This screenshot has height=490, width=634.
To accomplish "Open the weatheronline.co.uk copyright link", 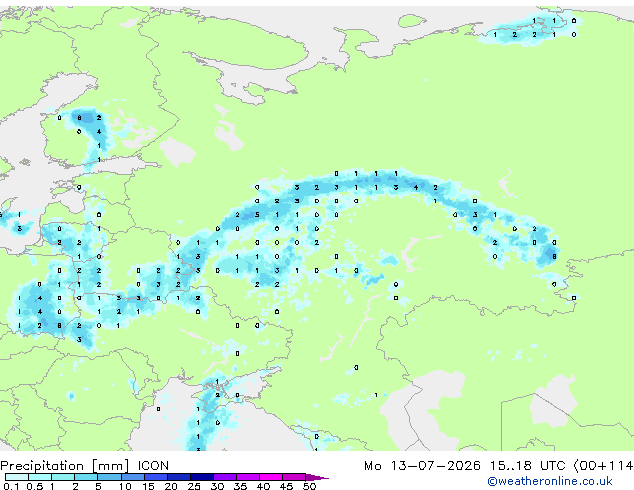I will click(550, 481).
